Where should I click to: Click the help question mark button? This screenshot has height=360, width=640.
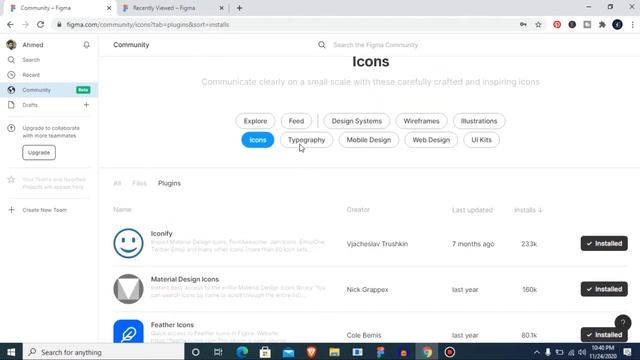[623, 322]
